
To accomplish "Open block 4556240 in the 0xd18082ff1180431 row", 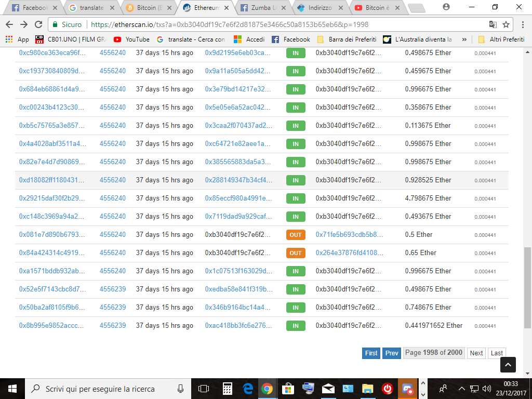I will (x=113, y=180).
